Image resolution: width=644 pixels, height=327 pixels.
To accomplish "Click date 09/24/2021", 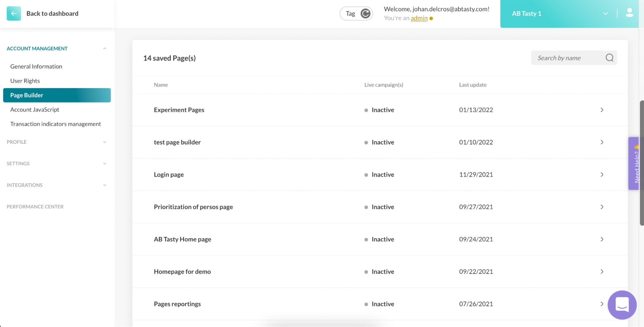I will (x=476, y=239).
